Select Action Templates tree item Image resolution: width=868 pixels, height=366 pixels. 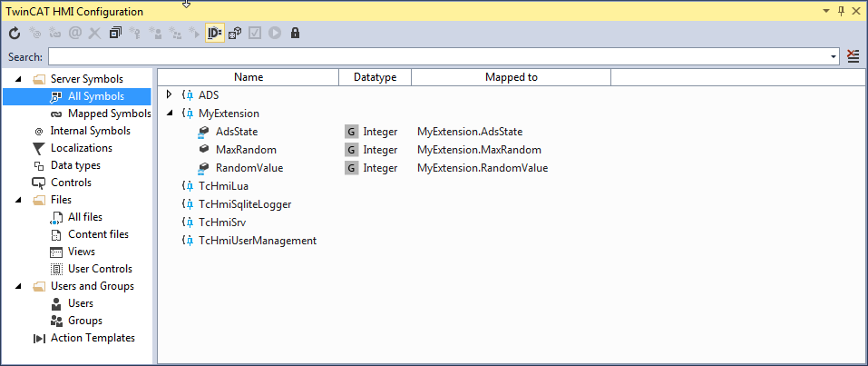pos(93,338)
